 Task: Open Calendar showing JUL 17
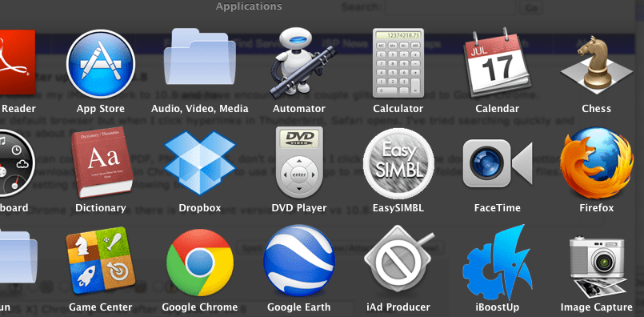point(497,62)
